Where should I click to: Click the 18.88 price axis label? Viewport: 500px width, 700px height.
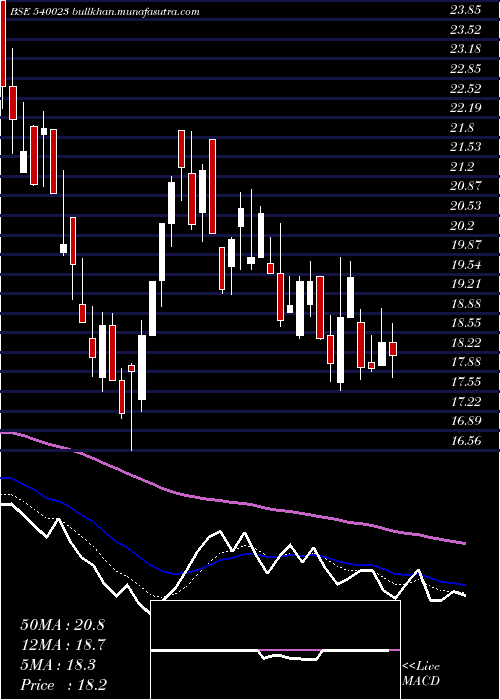click(466, 304)
